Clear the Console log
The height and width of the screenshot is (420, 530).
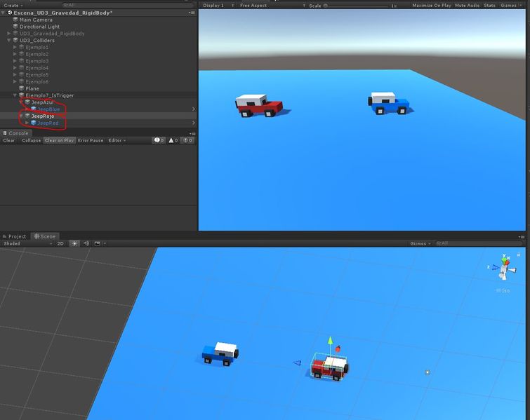(x=9, y=140)
